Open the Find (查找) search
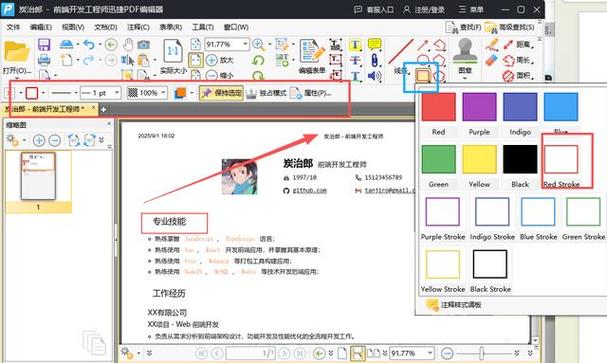The height and width of the screenshot is (363, 607). coord(463,27)
